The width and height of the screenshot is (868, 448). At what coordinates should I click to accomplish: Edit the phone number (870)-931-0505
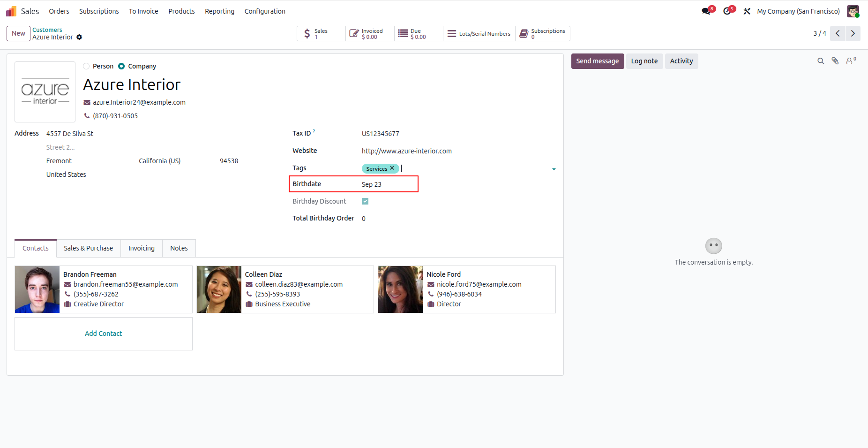click(x=115, y=116)
